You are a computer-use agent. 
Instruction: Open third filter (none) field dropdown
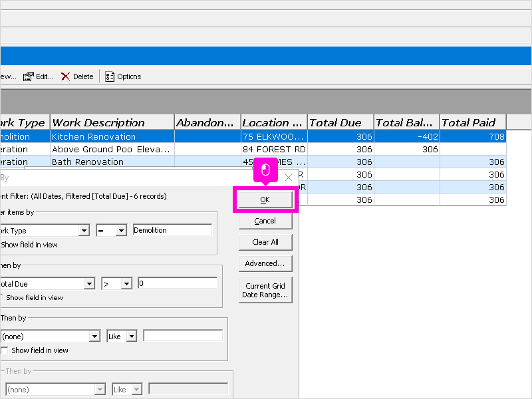click(94, 336)
